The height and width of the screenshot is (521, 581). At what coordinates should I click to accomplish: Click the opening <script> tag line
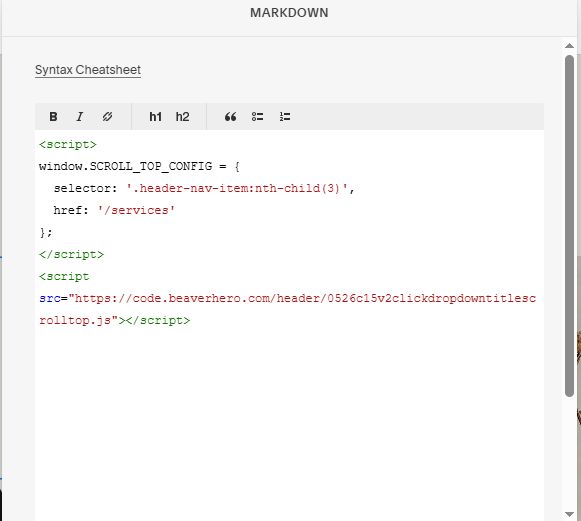[68, 145]
